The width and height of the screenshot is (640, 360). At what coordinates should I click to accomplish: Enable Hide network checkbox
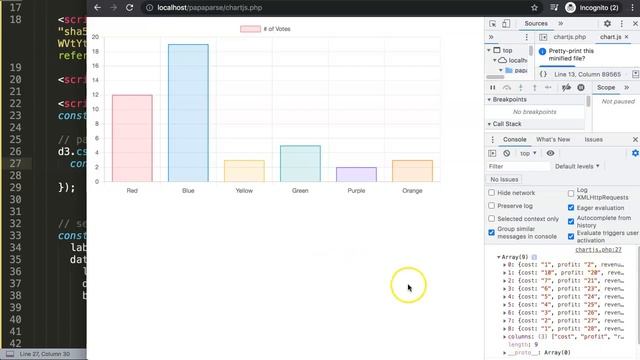coord(491,193)
